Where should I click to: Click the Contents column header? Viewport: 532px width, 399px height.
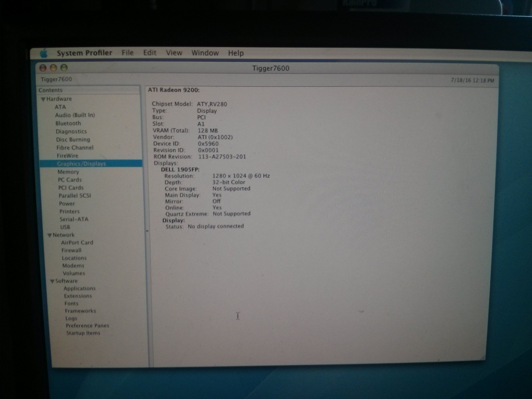coord(89,90)
